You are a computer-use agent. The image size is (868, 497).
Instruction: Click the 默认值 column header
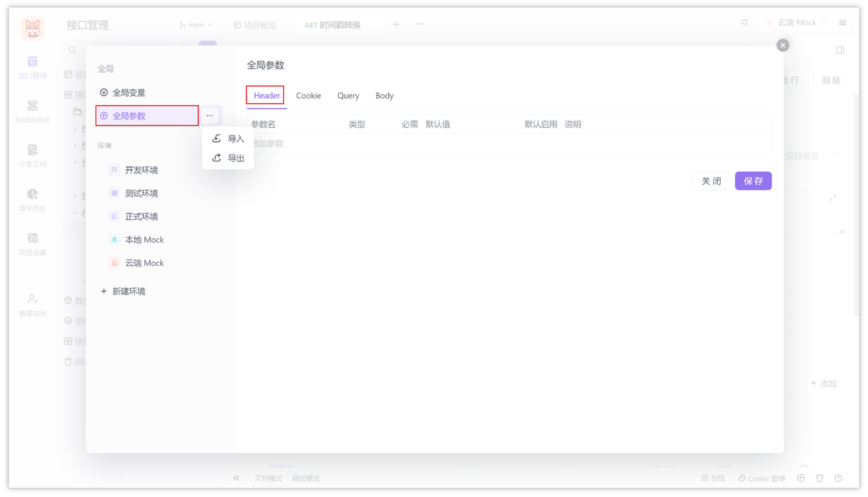(438, 125)
